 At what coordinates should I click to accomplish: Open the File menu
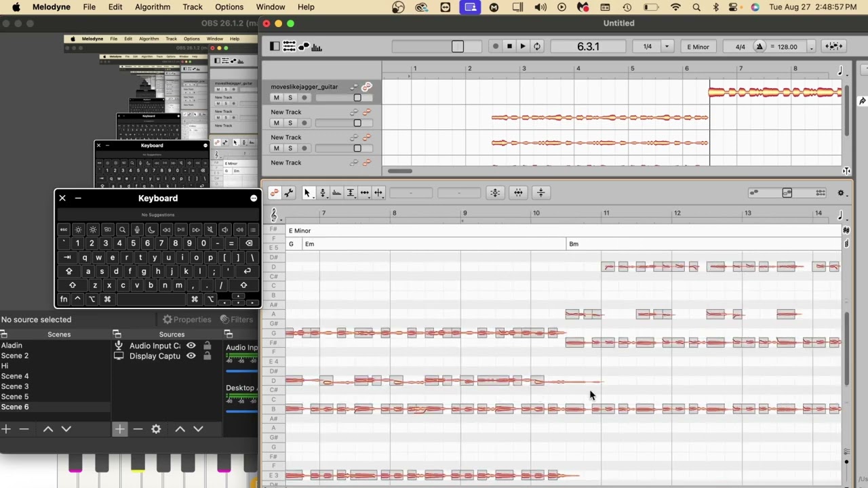89,7
